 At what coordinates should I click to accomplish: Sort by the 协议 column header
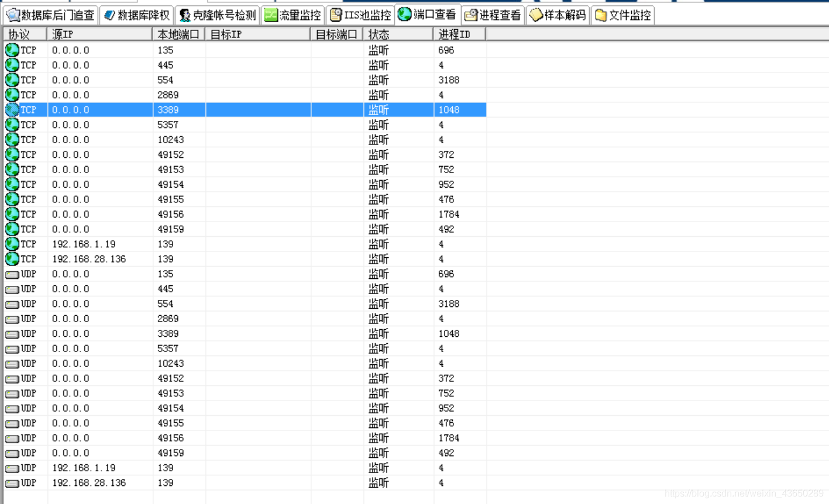click(26, 34)
